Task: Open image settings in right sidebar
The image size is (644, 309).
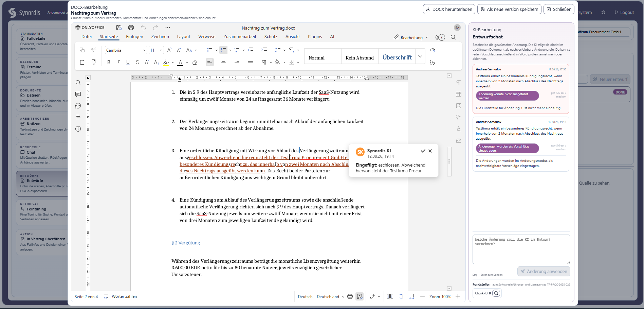Action: point(459,106)
